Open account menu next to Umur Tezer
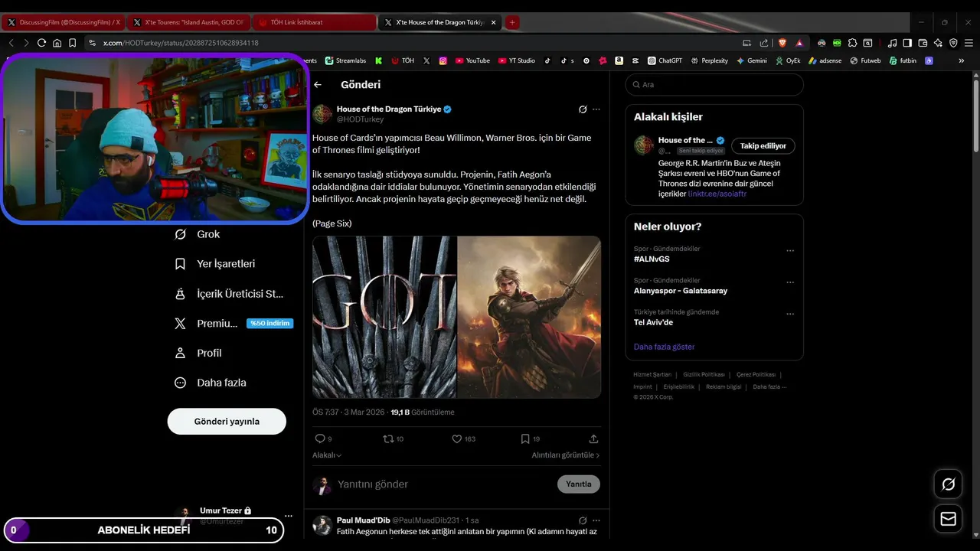980x551 pixels. click(x=288, y=516)
